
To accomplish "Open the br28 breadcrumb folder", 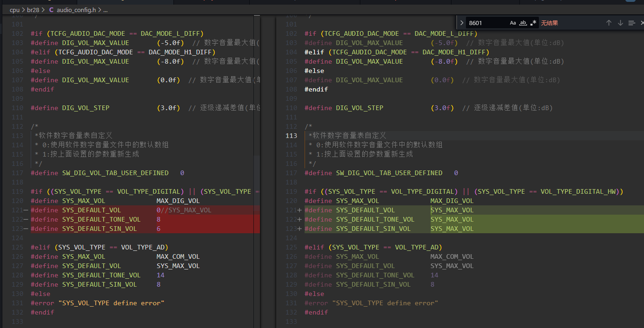I will pos(34,9).
